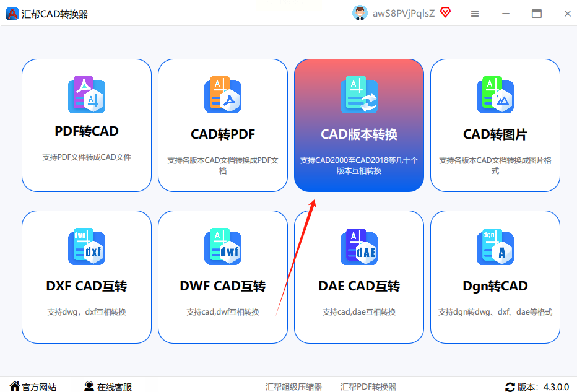Click the 支持各版本CAD文档转换成PDF文档 description

click(x=223, y=165)
